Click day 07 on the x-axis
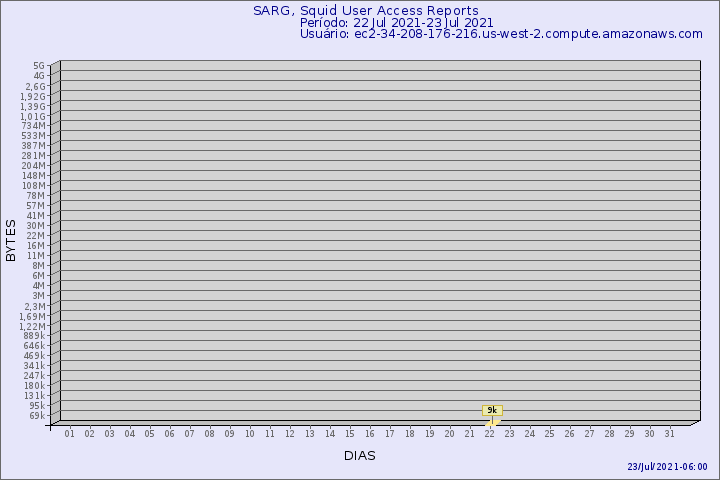This screenshot has height=480, width=720. coord(189,434)
